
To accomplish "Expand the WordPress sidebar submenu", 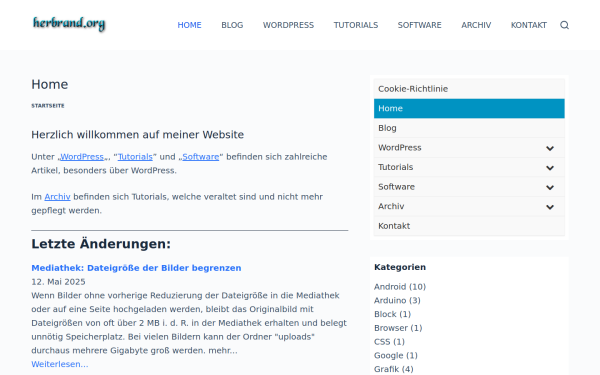I will 550,148.
